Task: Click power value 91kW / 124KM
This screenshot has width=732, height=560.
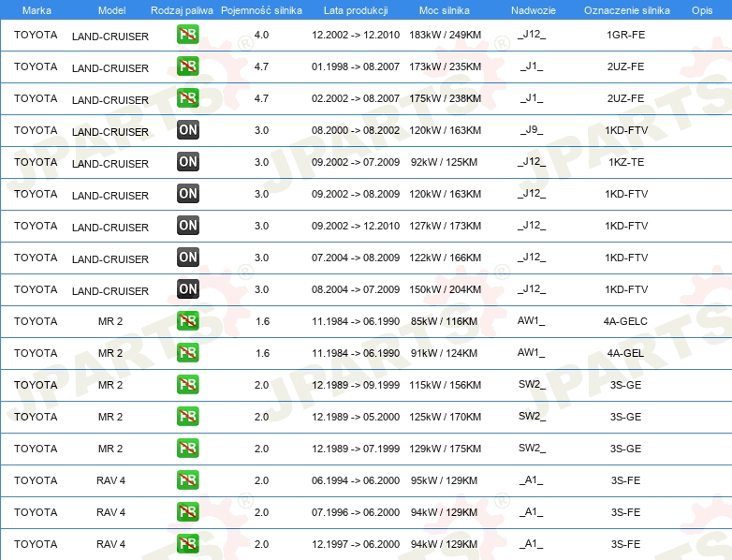Action: point(444,353)
